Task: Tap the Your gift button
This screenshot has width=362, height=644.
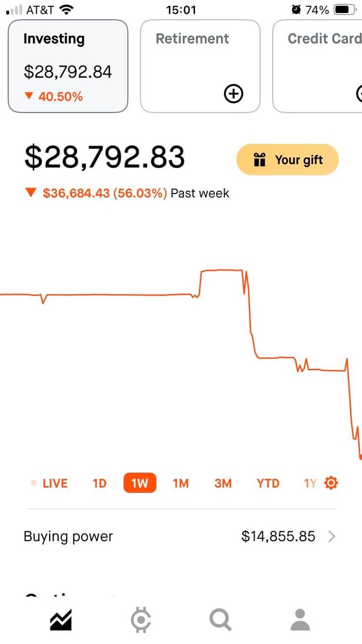Action: [x=287, y=160]
